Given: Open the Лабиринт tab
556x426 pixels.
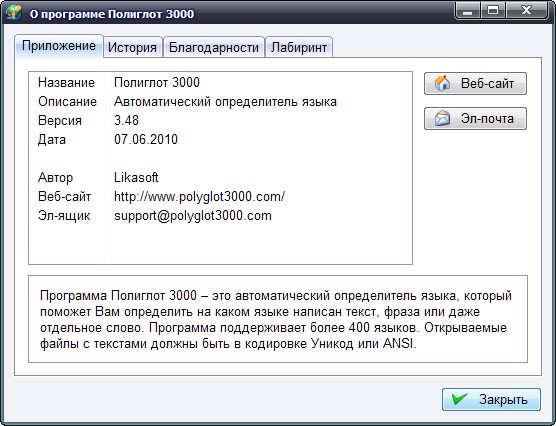Looking at the screenshot, I should click(x=299, y=47).
